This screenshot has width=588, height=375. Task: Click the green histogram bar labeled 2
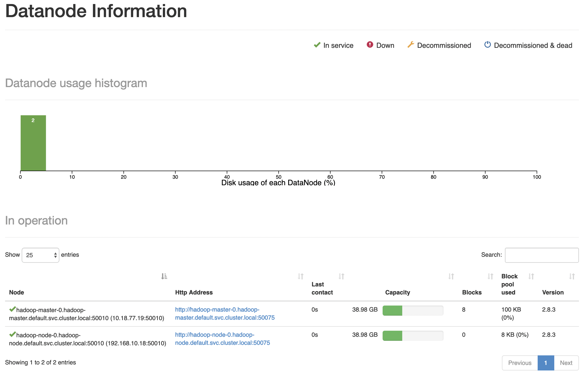(33, 143)
